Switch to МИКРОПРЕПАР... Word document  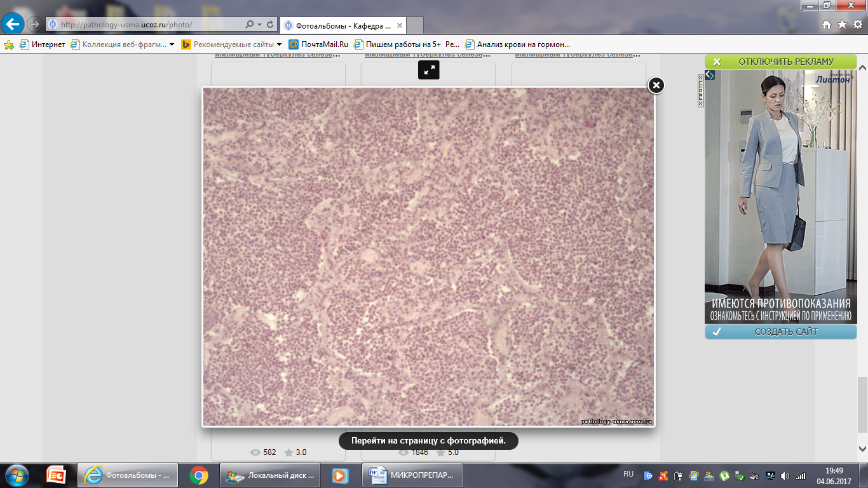412,475
